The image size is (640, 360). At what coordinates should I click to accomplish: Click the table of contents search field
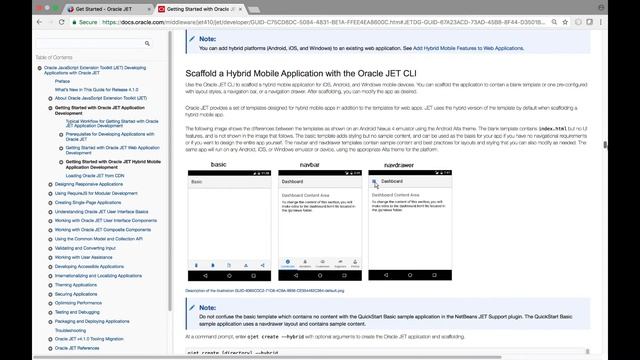[91, 43]
